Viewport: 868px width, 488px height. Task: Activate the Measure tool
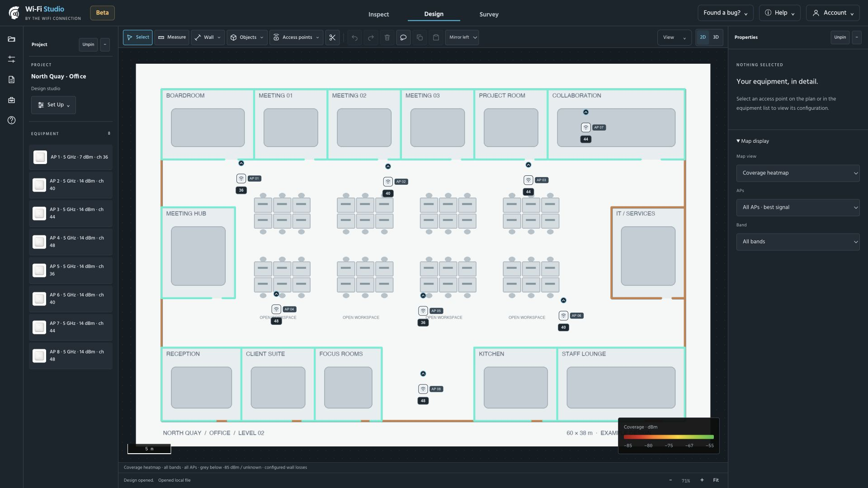click(172, 38)
